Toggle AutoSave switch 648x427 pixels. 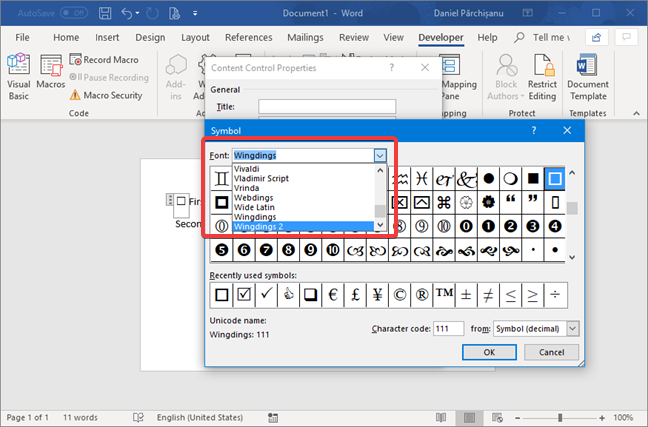click(74, 13)
